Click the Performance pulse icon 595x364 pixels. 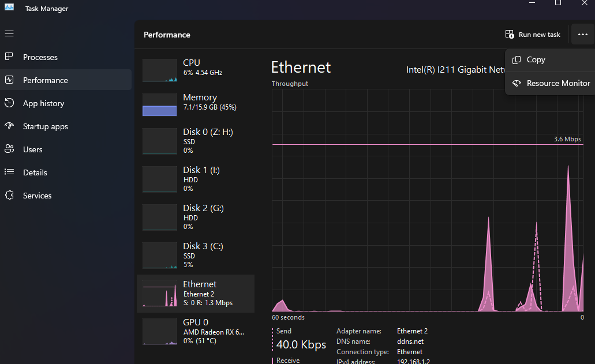[9, 80]
